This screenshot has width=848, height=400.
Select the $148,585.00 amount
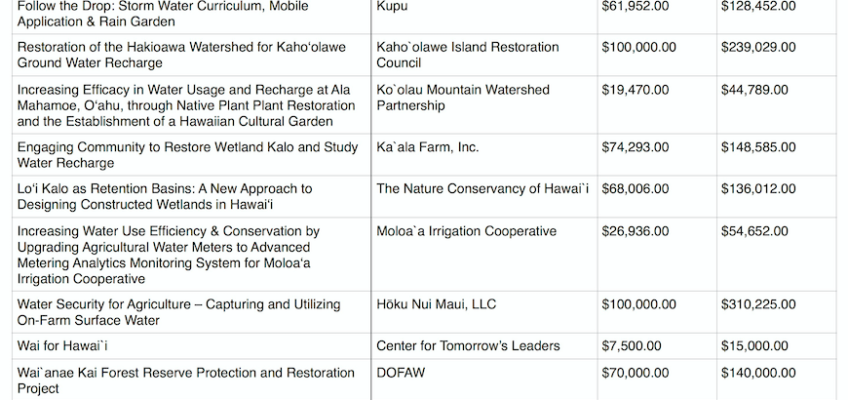click(758, 147)
